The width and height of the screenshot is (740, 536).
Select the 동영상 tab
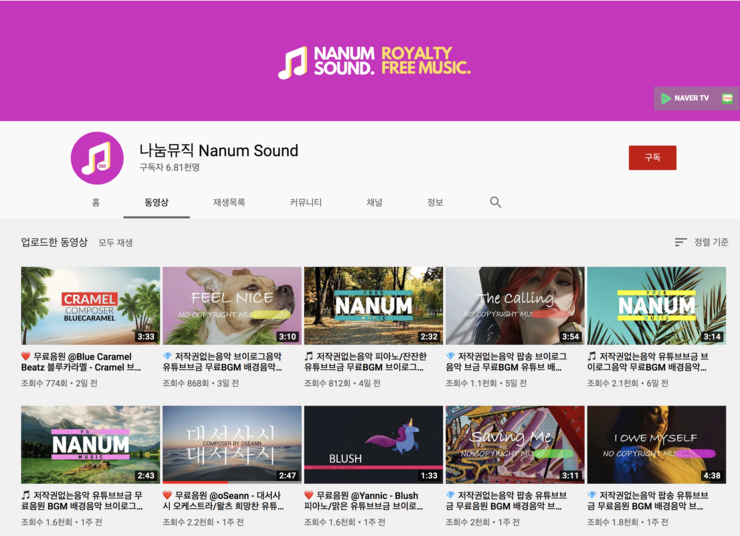[x=156, y=202]
